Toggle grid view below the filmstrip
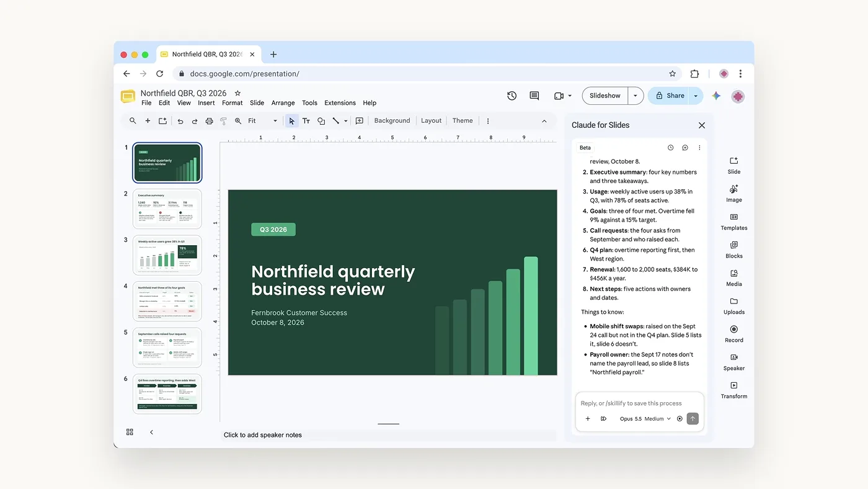The image size is (868, 489). pos(130,432)
